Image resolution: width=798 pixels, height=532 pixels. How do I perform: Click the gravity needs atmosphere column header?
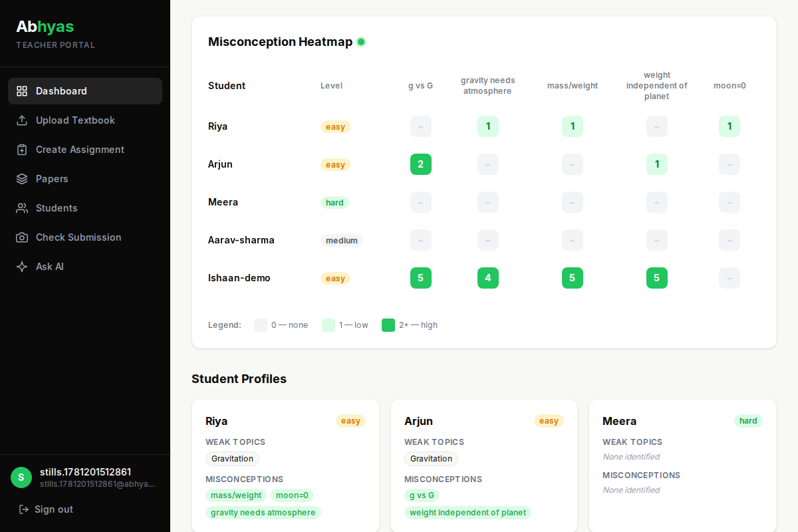pyautogui.click(x=488, y=86)
